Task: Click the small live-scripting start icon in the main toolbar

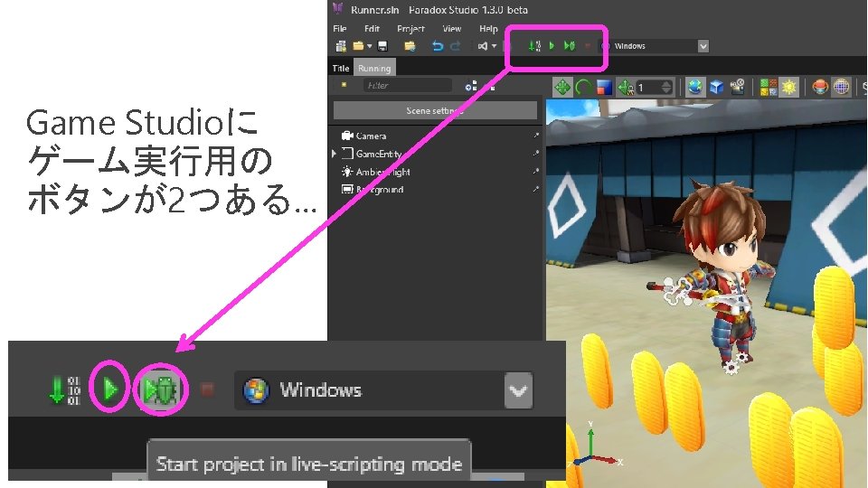Action: tap(569, 46)
